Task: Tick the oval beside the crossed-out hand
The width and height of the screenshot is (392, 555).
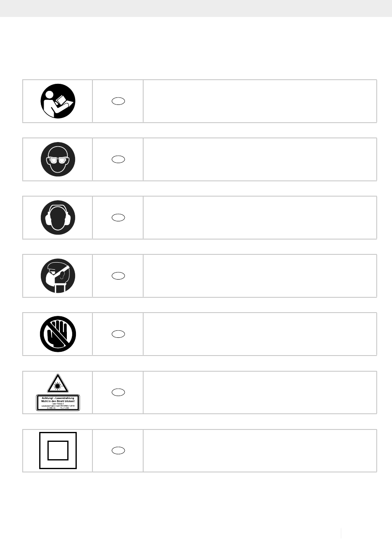Action: point(118,334)
